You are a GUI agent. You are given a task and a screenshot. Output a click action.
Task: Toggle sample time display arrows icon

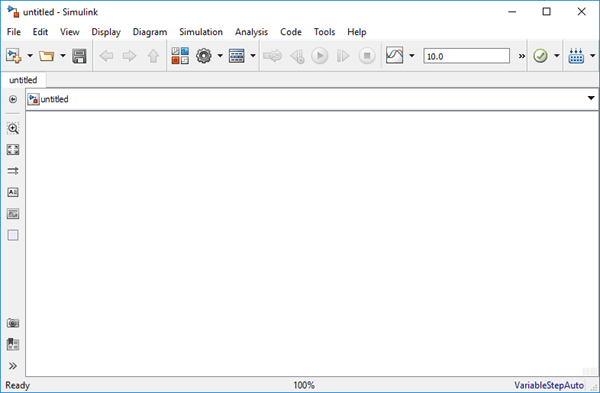[x=13, y=171]
